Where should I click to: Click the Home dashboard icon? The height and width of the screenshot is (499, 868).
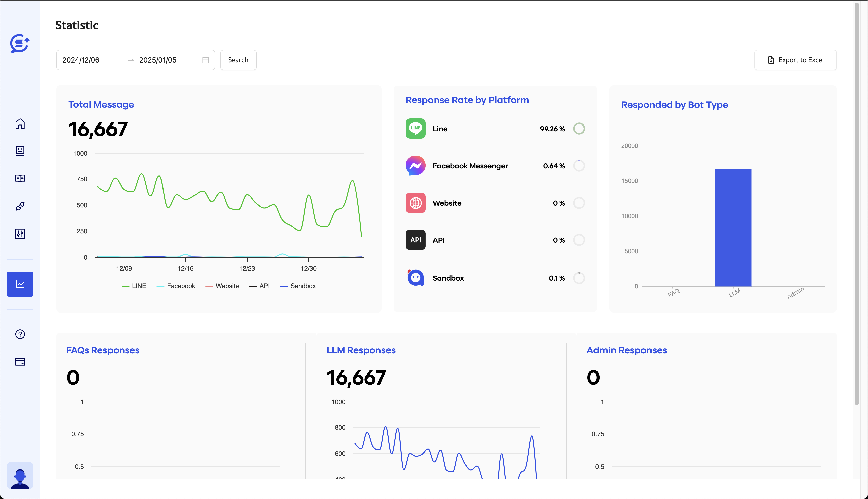pos(20,123)
